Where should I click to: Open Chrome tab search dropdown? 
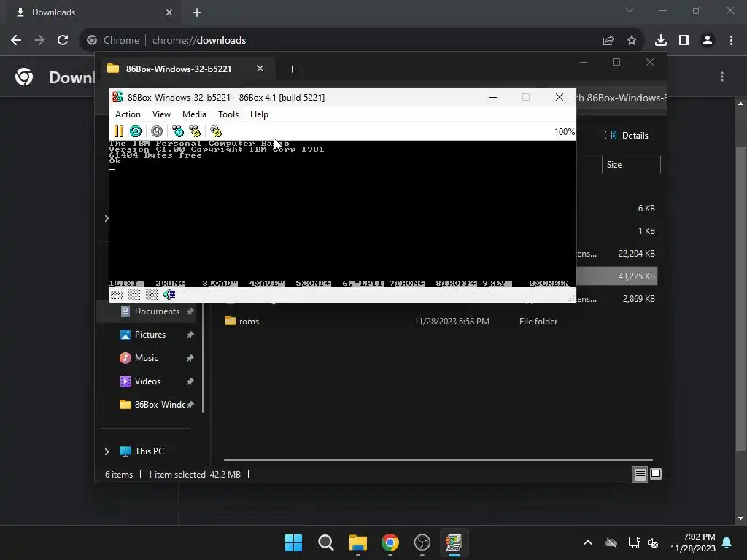point(630,10)
